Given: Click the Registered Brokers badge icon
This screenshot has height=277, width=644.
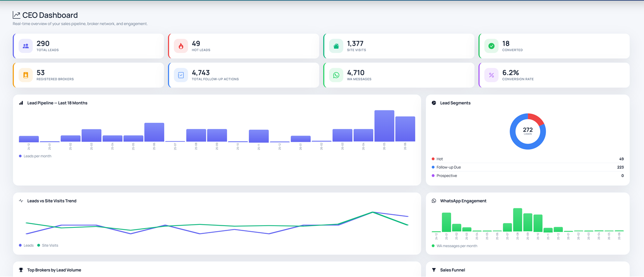Looking at the screenshot, I should click(26, 75).
